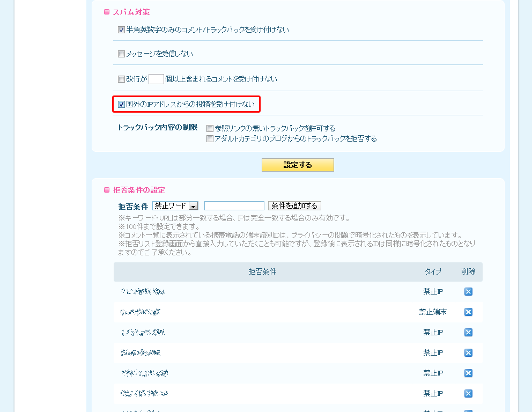Uncheck 半角英数字のみのコメント rejection checkbox

pyautogui.click(x=121, y=30)
